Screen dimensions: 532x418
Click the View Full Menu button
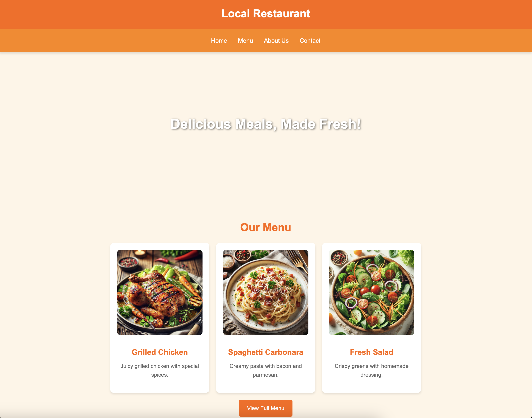pyautogui.click(x=266, y=408)
